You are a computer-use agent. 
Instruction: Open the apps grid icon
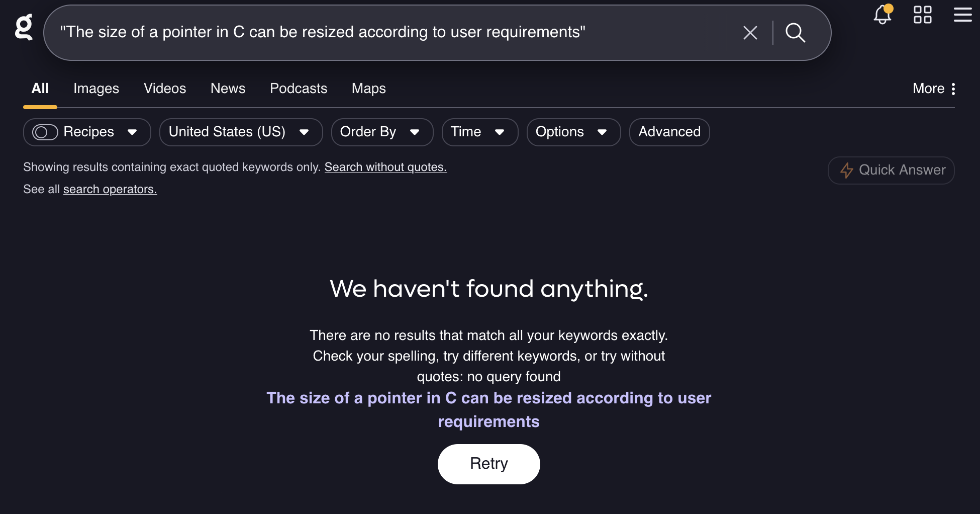[922, 15]
